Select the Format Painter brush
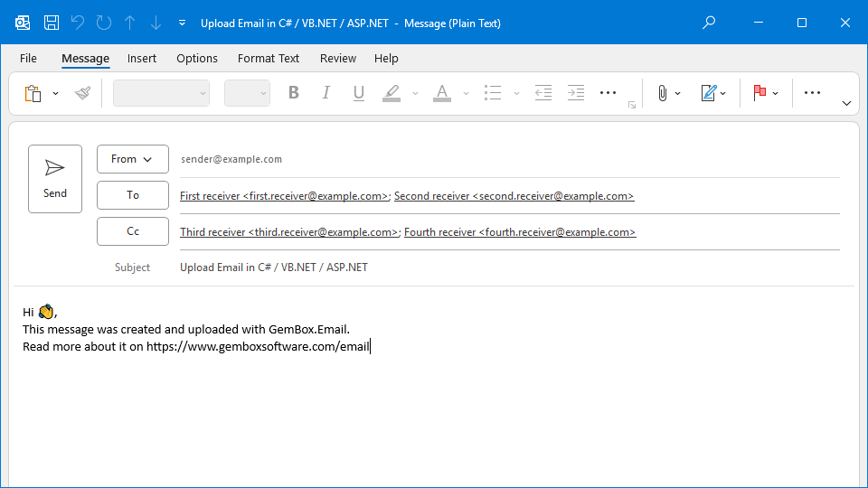868x488 pixels. [x=83, y=93]
